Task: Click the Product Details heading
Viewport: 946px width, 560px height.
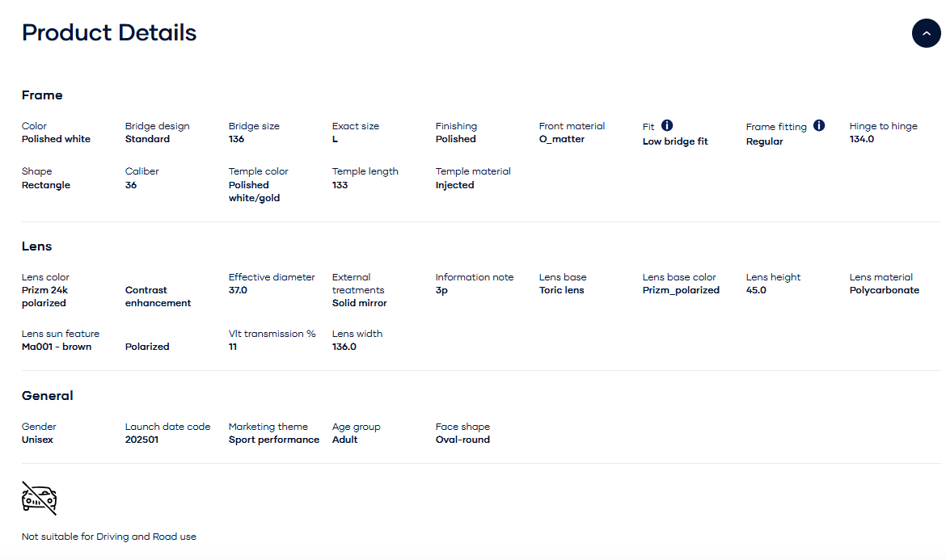Action: [109, 33]
